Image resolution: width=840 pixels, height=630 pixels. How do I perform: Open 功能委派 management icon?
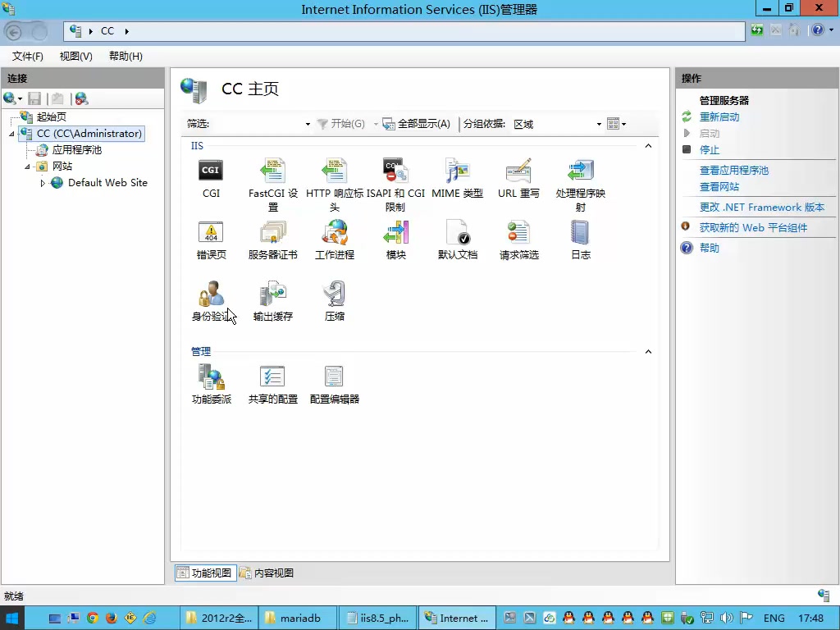pyautogui.click(x=211, y=384)
